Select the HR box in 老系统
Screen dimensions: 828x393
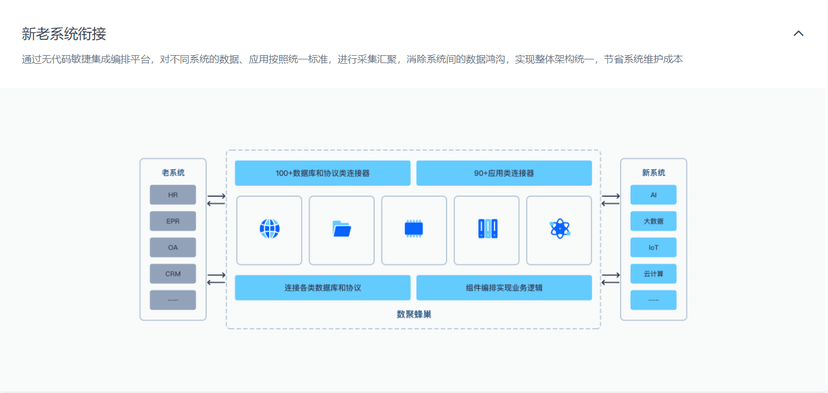[x=173, y=194]
